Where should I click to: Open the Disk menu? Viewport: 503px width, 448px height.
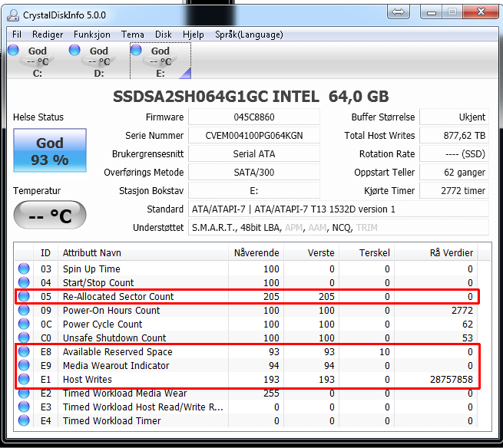pos(164,35)
